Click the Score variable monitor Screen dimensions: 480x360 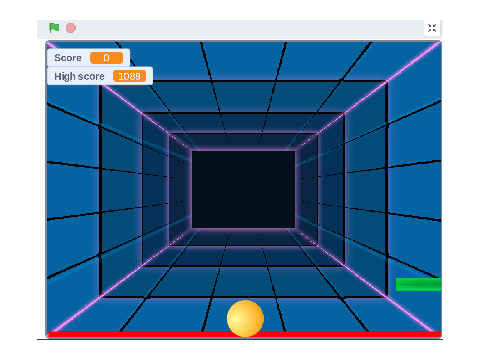point(88,58)
